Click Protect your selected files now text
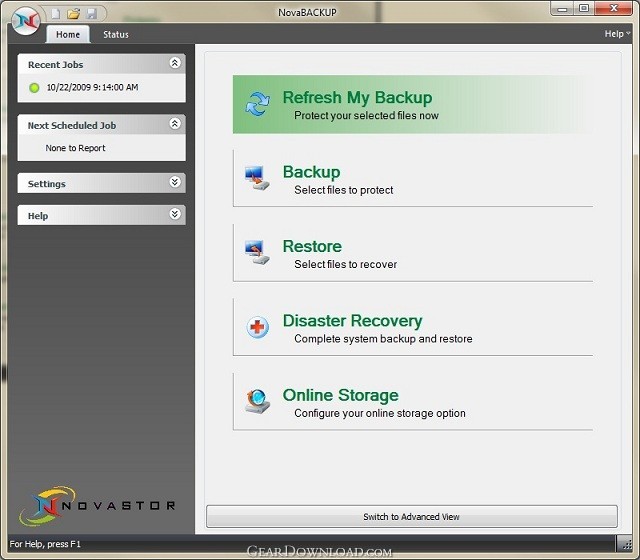640x560 pixels. pyautogui.click(x=366, y=116)
